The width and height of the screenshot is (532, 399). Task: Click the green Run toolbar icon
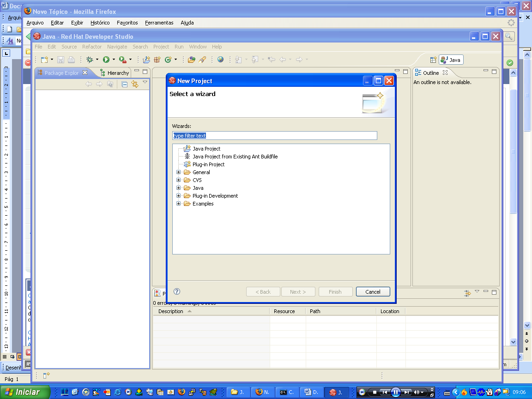click(106, 60)
